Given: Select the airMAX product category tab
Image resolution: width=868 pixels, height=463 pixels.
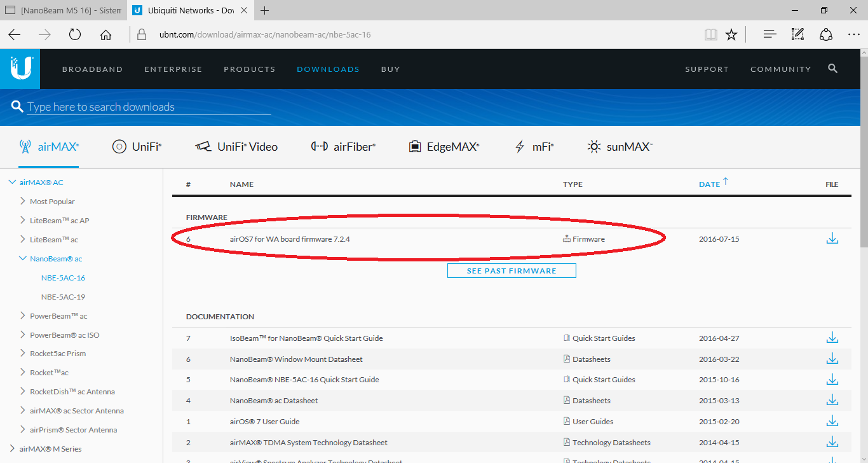Looking at the screenshot, I should coord(49,147).
